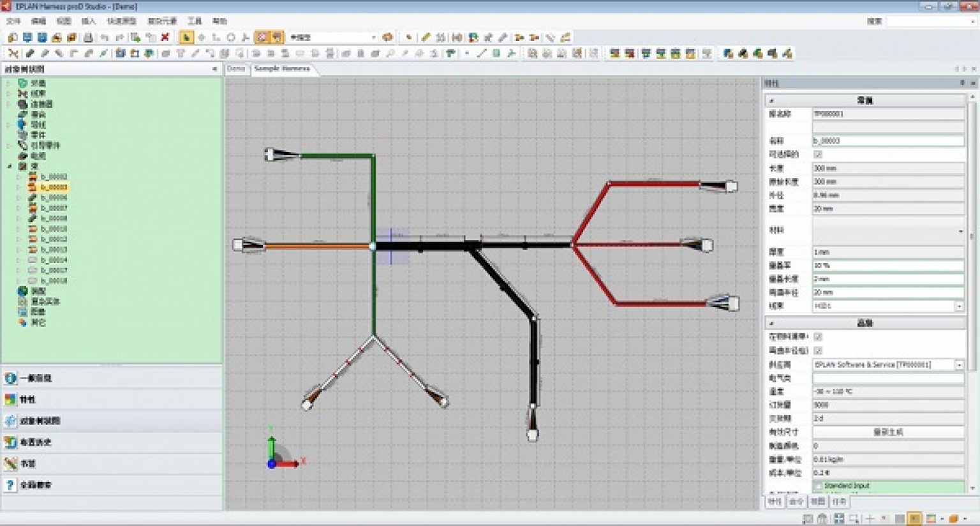
Task: Select the arrow selection tool in the toolbar
Action: (x=186, y=36)
